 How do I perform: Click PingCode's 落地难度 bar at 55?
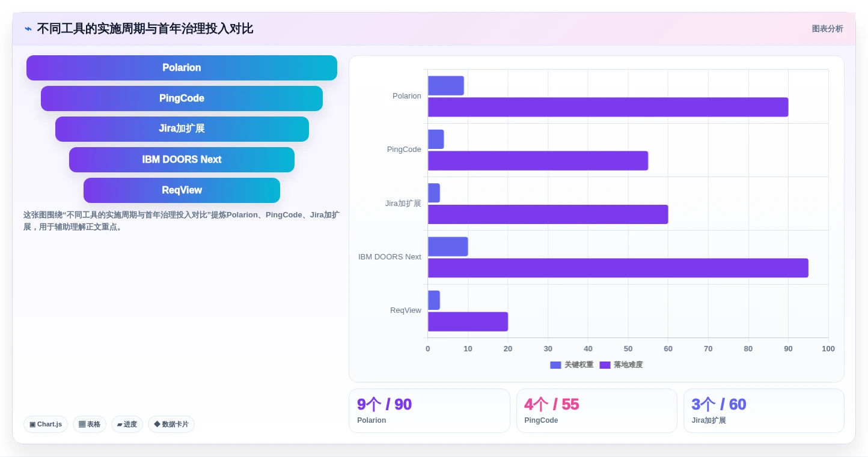click(538, 161)
